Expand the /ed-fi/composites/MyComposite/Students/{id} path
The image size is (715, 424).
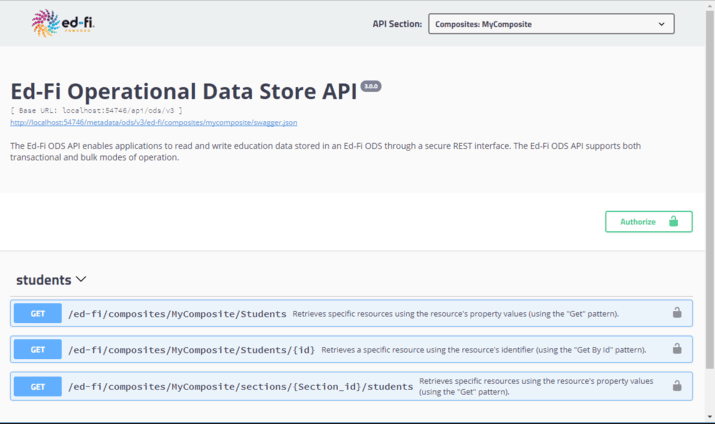pyautogui.click(x=191, y=349)
